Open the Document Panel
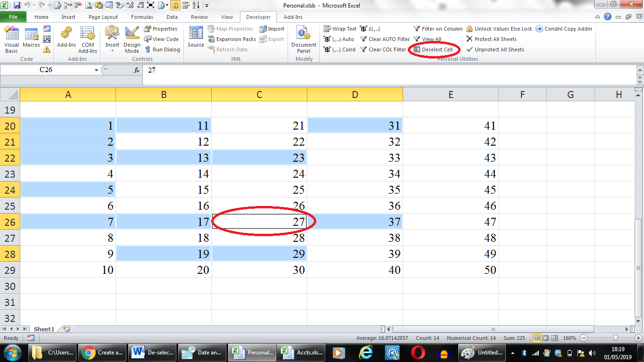 coord(304,40)
